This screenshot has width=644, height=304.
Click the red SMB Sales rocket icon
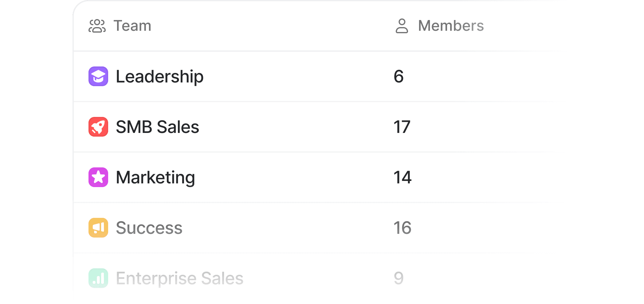point(98,127)
